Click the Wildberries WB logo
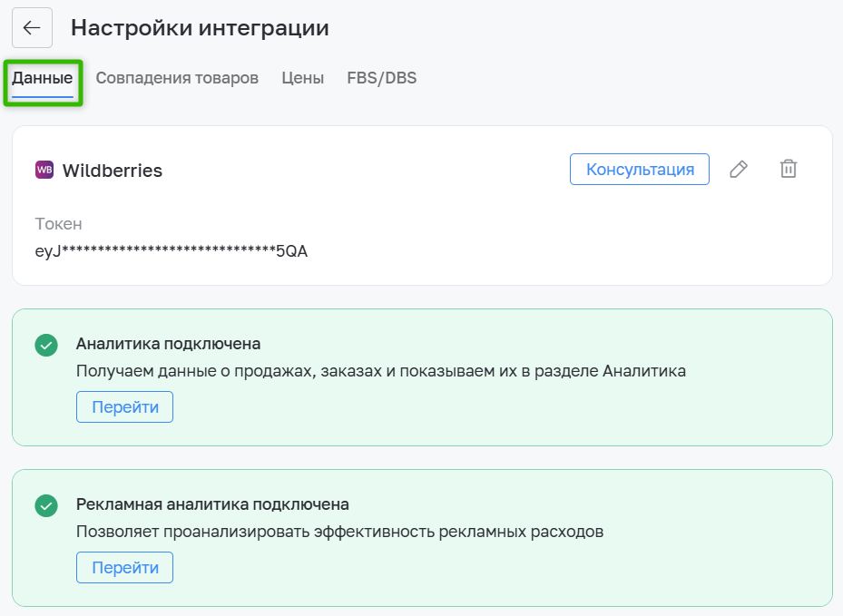This screenshot has width=843, height=616. tap(44, 170)
